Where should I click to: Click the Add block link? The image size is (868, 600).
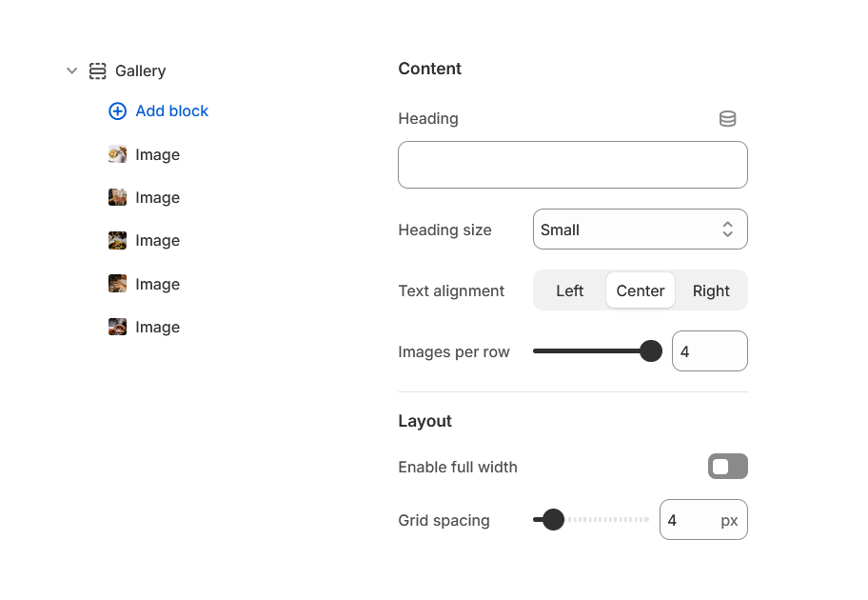(171, 110)
